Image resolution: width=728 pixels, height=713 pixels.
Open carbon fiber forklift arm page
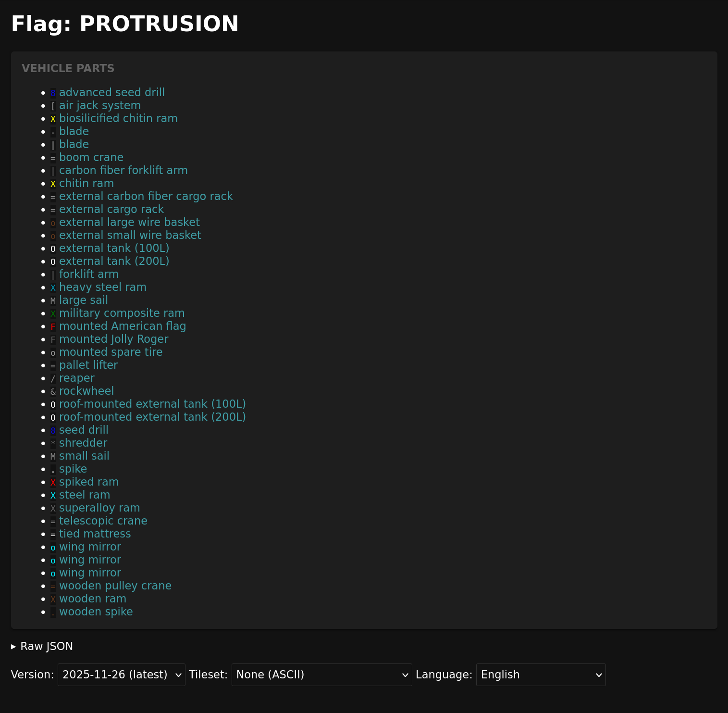click(x=123, y=170)
